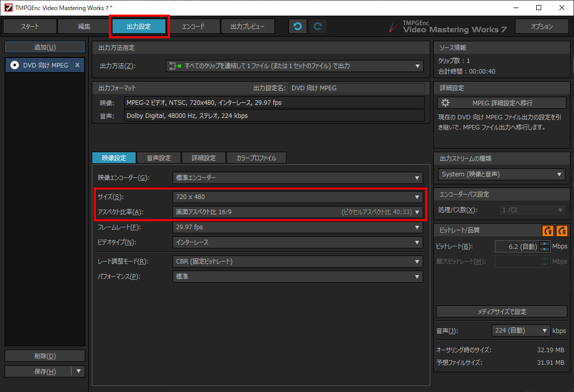The image size is (574, 392).
Task: Click the 出力設定名 DVD 向け MPEG field
Action: click(357, 88)
